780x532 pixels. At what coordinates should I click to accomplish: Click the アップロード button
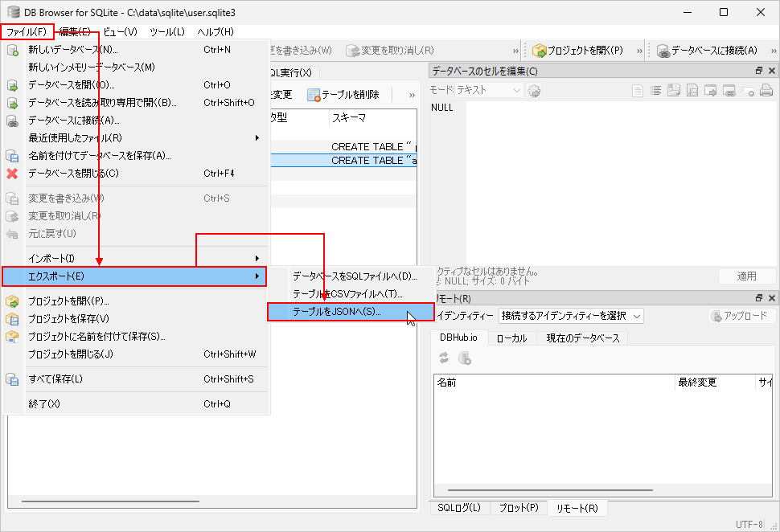click(x=741, y=315)
